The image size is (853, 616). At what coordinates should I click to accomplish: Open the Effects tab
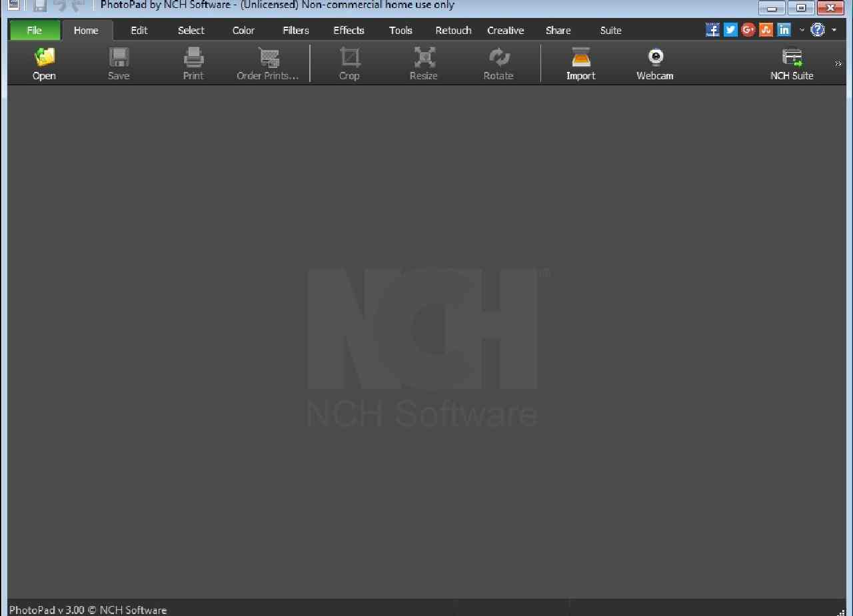[349, 30]
